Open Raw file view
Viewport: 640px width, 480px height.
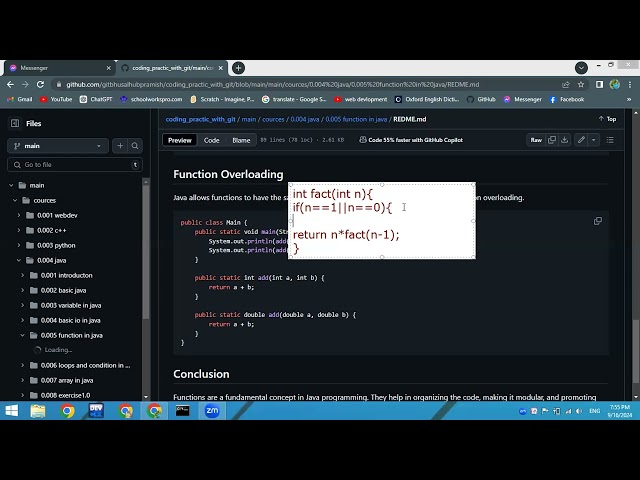pyautogui.click(x=536, y=140)
